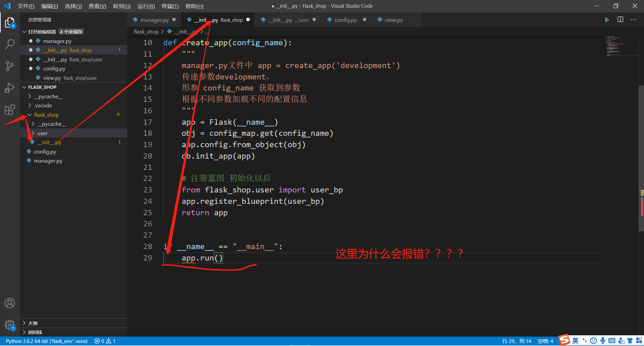Viewport: 644px width, 346px height.
Task: Open the Explorer view in activity bar
Action: tap(10, 23)
